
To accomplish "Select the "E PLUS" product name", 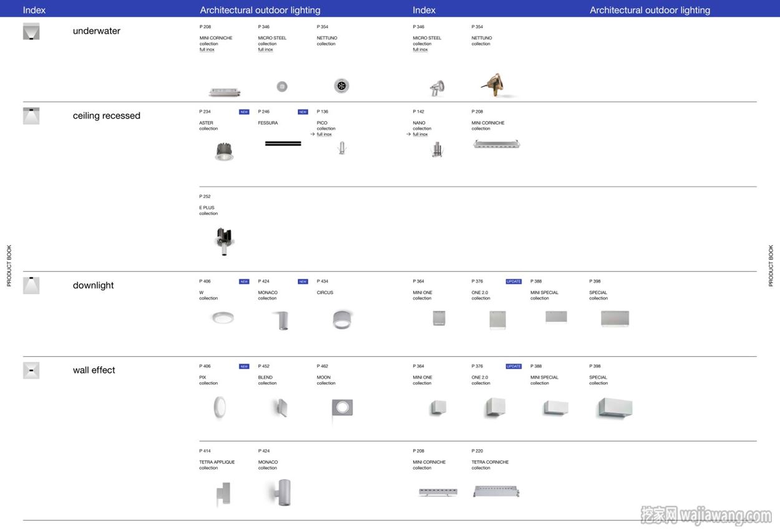I will coord(207,208).
